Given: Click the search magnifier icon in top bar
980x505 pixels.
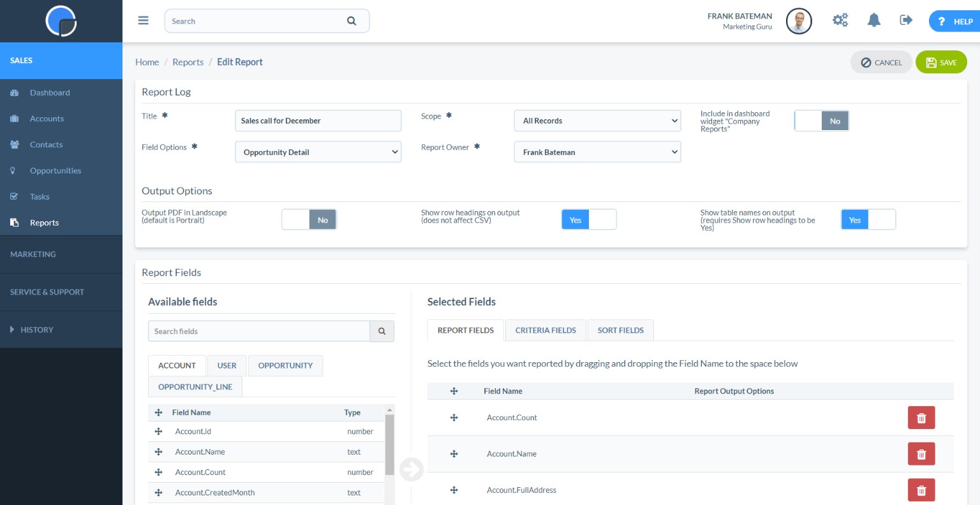Looking at the screenshot, I should click(352, 21).
